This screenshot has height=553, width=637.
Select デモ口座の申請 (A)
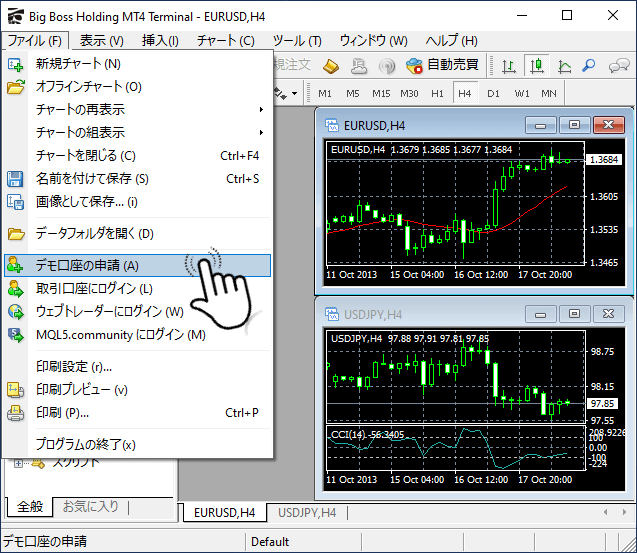(137, 265)
